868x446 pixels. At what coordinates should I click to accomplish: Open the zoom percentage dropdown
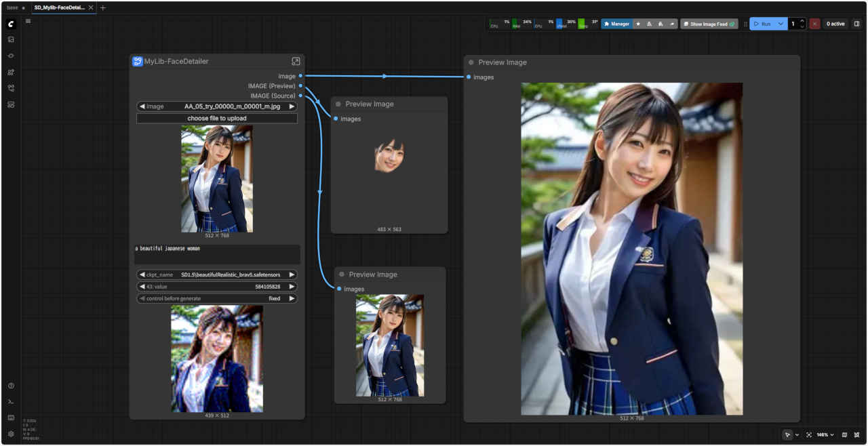tap(825, 434)
